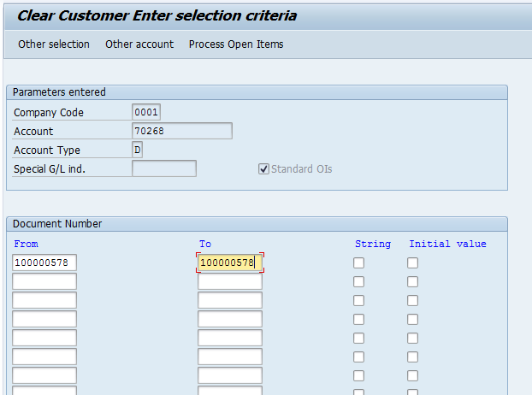Enable String checkbox in third row
Viewport: 532px width, 395px height.
[358, 300]
